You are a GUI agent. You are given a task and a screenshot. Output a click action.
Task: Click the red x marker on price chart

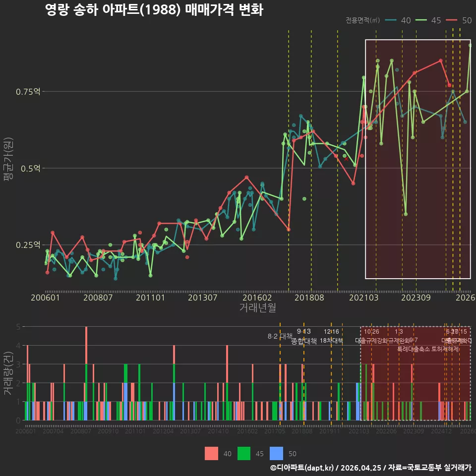point(346,159)
